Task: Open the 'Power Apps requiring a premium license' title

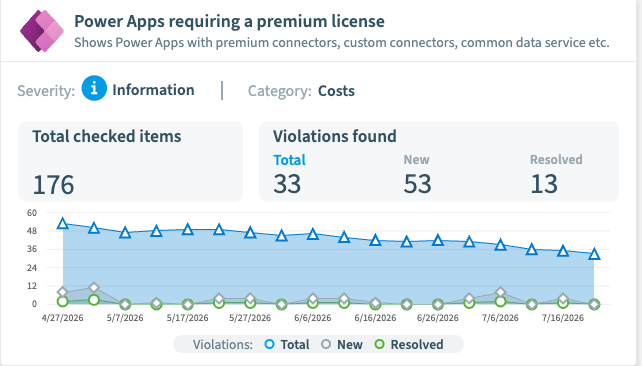Action: click(229, 21)
